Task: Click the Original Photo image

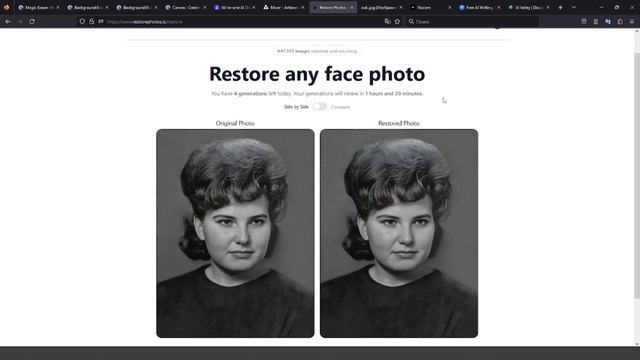Action: coord(235,233)
